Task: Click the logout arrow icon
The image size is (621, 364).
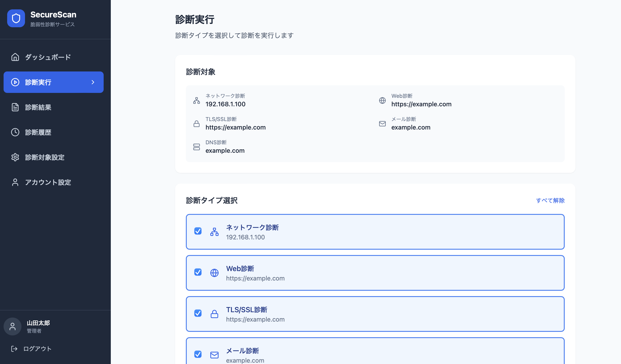Action: pyautogui.click(x=14, y=349)
